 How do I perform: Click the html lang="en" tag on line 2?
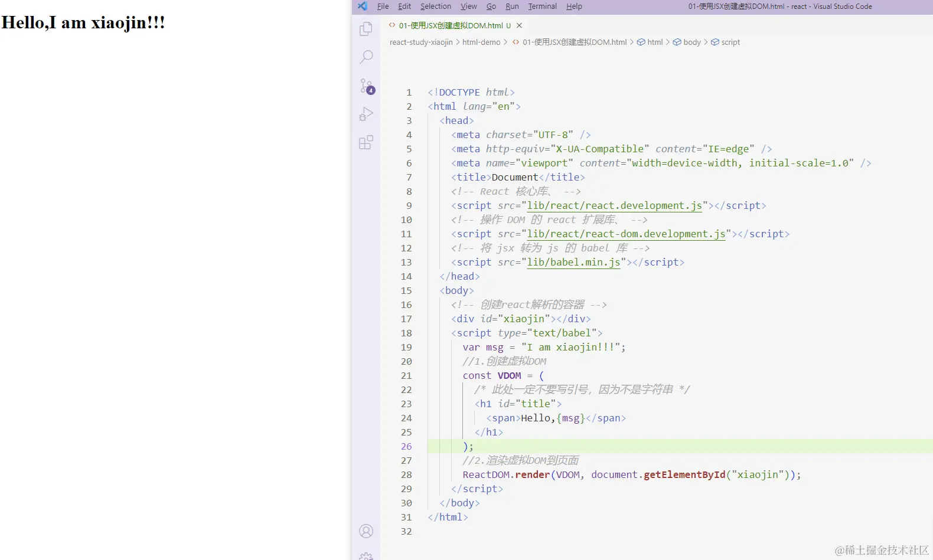point(474,106)
